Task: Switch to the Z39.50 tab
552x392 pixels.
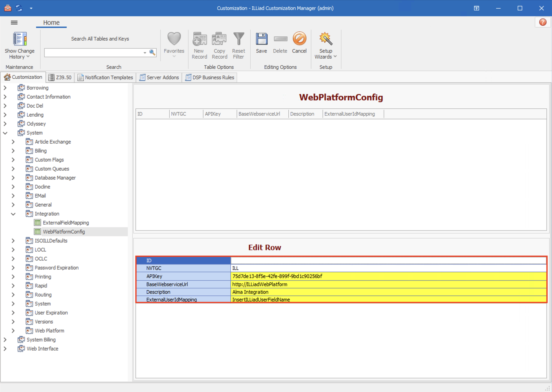Action: coord(60,77)
